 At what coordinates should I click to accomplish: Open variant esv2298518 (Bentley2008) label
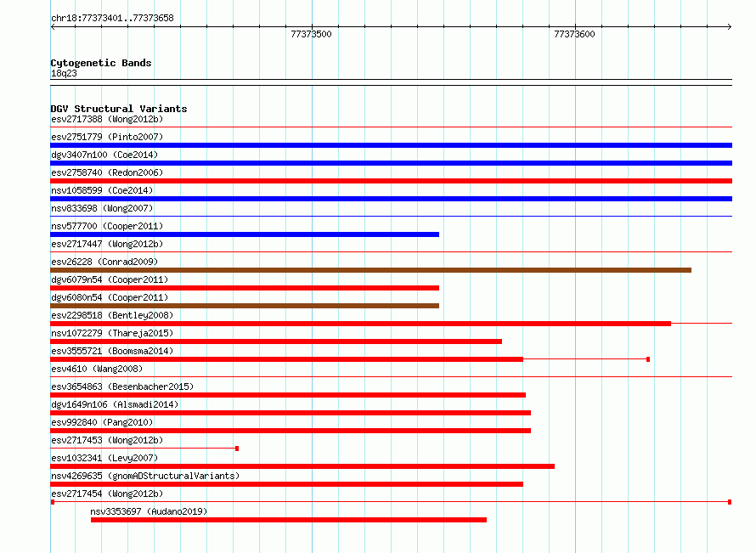point(112,315)
